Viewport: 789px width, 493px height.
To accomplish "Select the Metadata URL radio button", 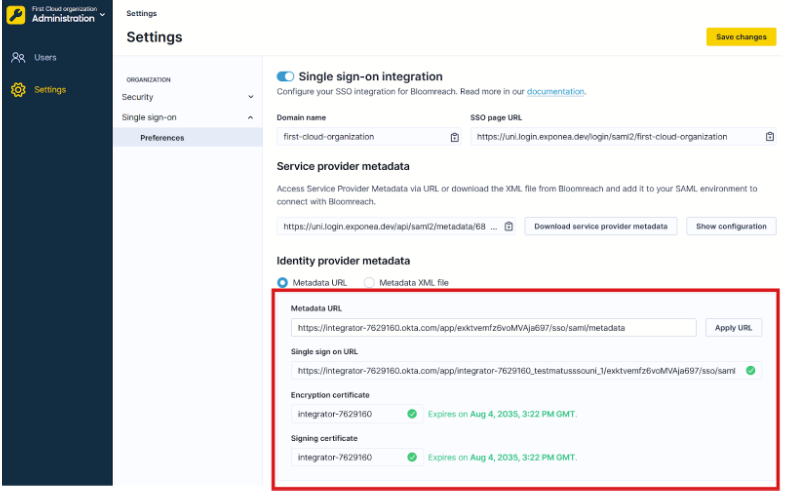I will pos(283,283).
